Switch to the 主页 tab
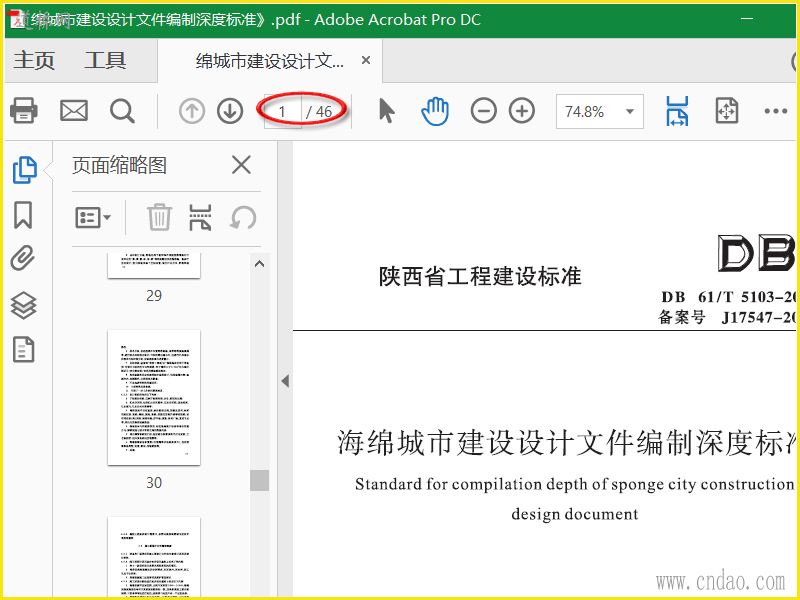The height and width of the screenshot is (600, 800). (34, 60)
